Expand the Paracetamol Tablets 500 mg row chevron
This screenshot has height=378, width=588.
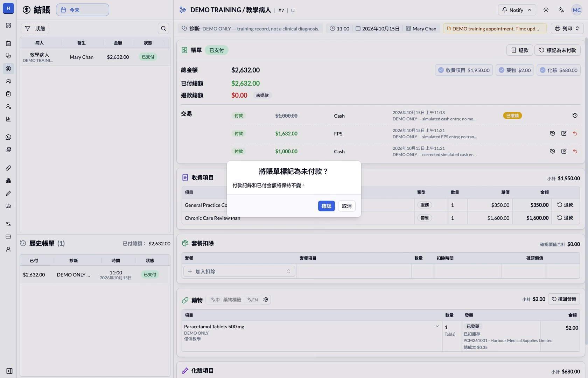tap(437, 326)
